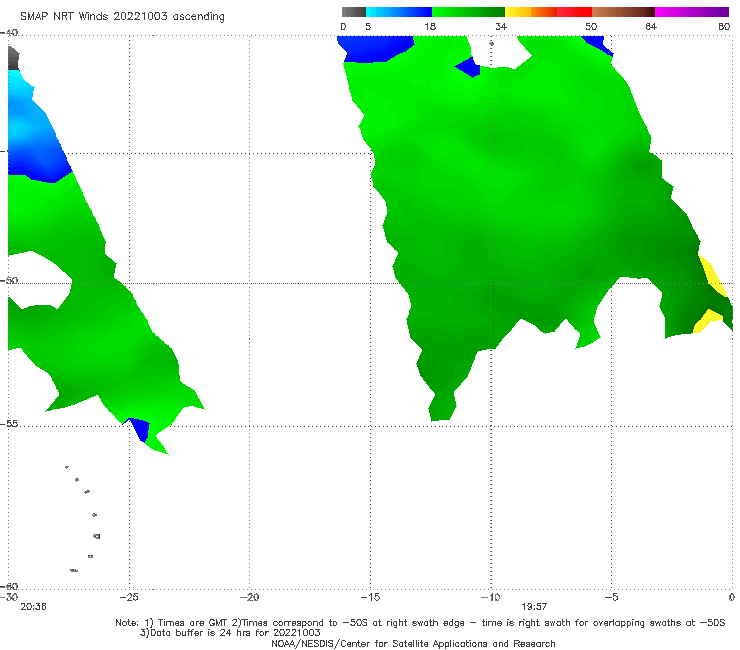
Task: Click the note line starting 'Note: 1) Times are GMT'
Action: (420, 623)
